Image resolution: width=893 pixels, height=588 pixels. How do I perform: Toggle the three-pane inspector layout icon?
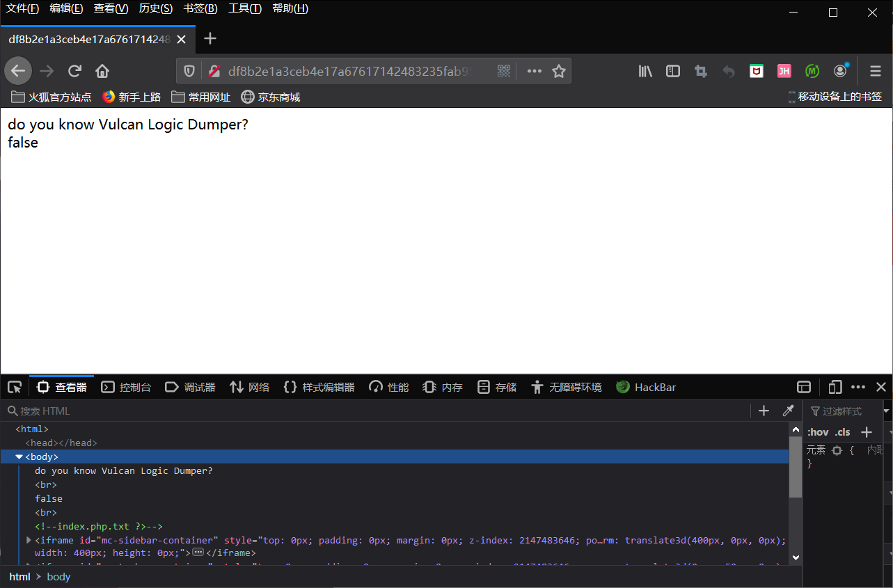(804, 387)
